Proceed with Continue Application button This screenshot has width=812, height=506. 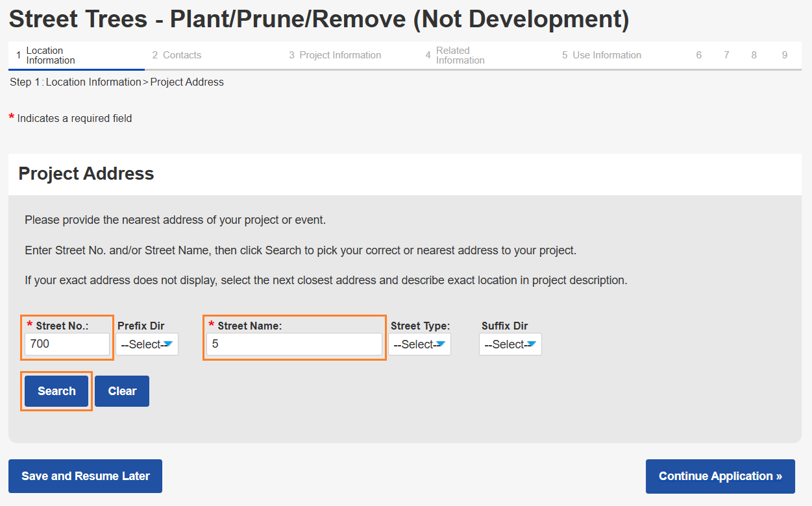click(x=720, y=476)
